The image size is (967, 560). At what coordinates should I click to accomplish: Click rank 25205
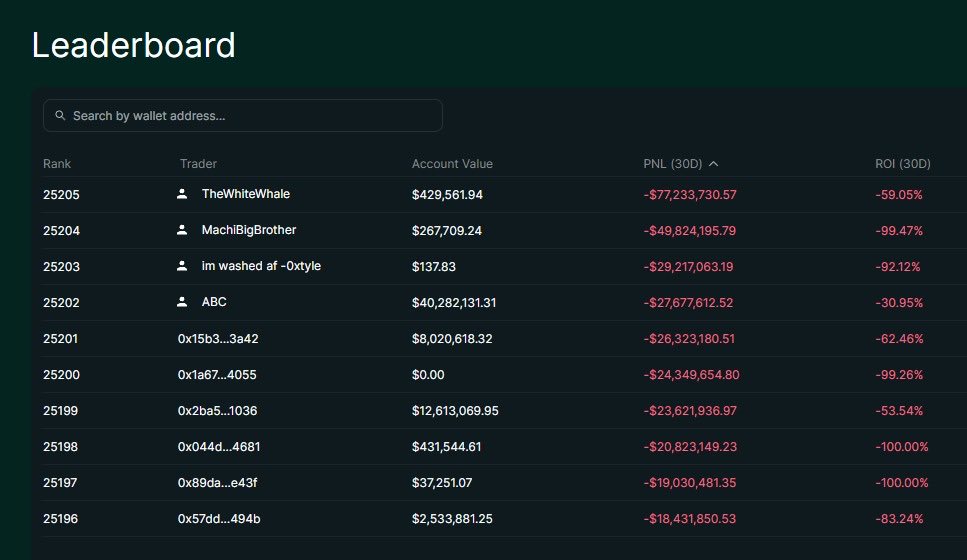click(x=61, y=194)
